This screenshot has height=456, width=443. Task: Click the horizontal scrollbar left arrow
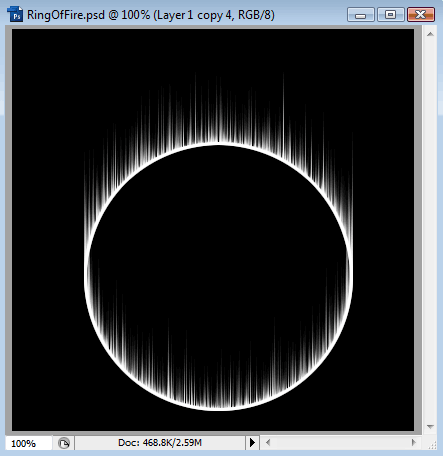[268, 443]
